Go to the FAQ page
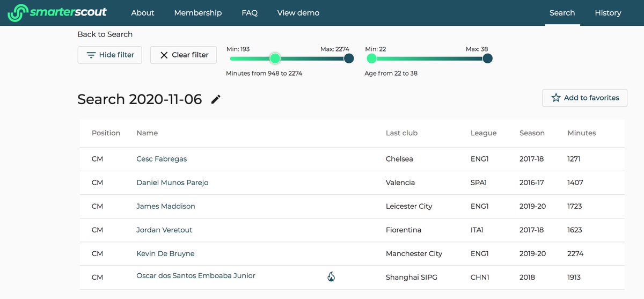The image size is (644, 299). (250, 13)
